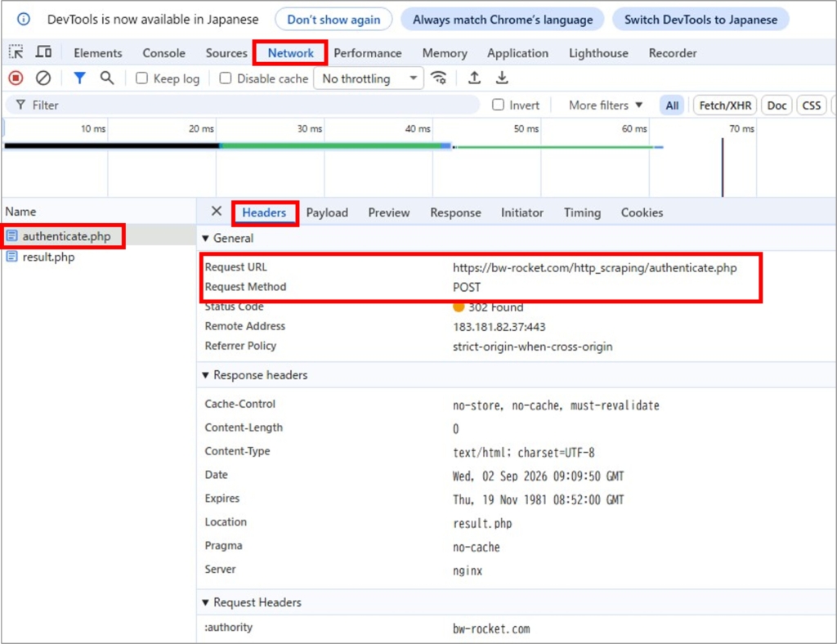Viewport: 837px width, 644px height.
Task: Click the inspect element selector icon
Action: tap(16, 52)
